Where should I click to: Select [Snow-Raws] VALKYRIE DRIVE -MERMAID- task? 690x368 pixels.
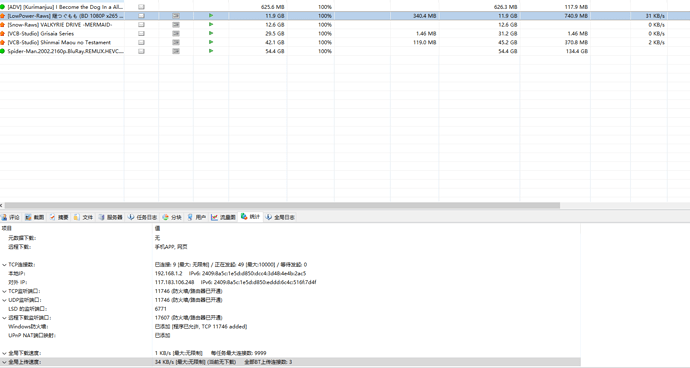tap(59, 25)
